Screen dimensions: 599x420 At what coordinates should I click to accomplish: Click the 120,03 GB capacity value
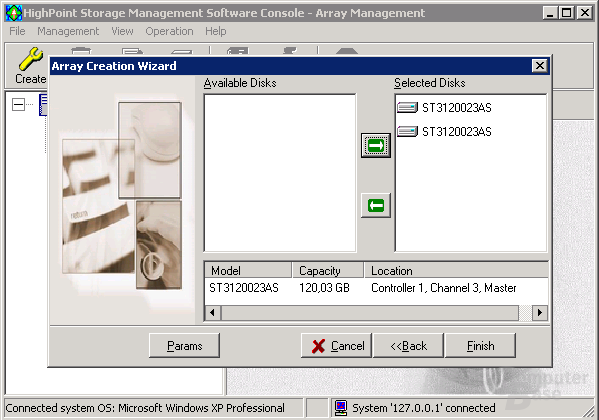pos(324,288)
